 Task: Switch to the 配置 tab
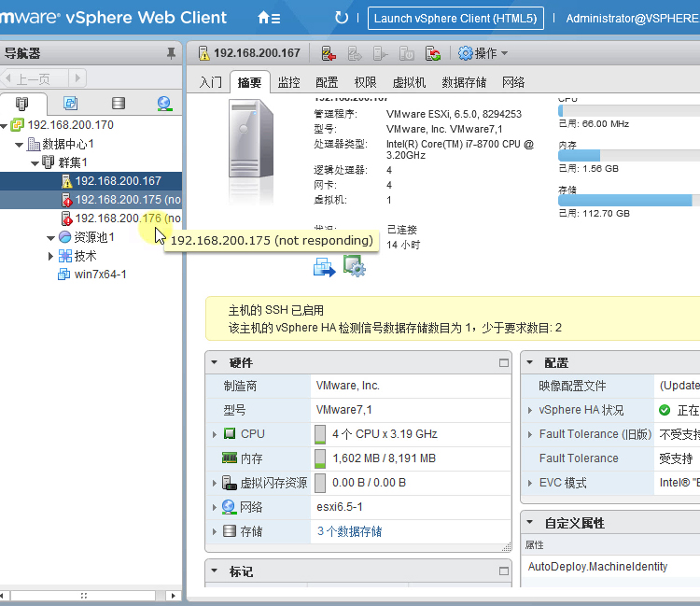(x=327, y=82)
